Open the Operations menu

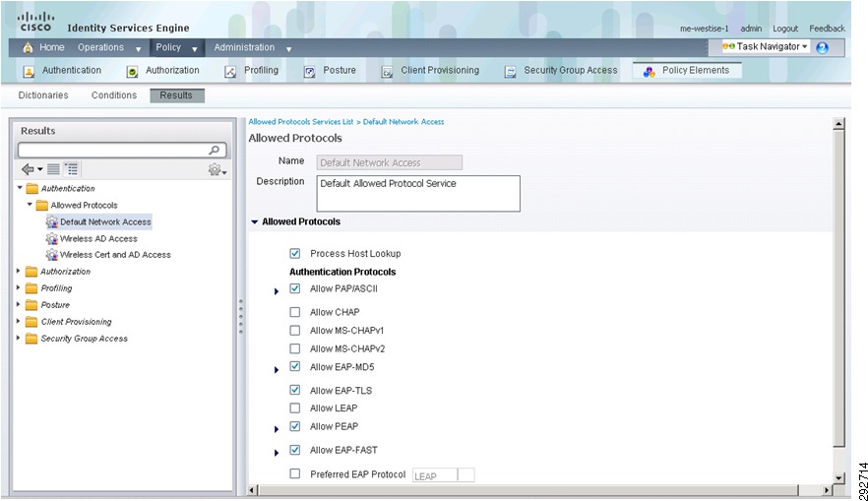pyautogui.click(x=109, y=47)
